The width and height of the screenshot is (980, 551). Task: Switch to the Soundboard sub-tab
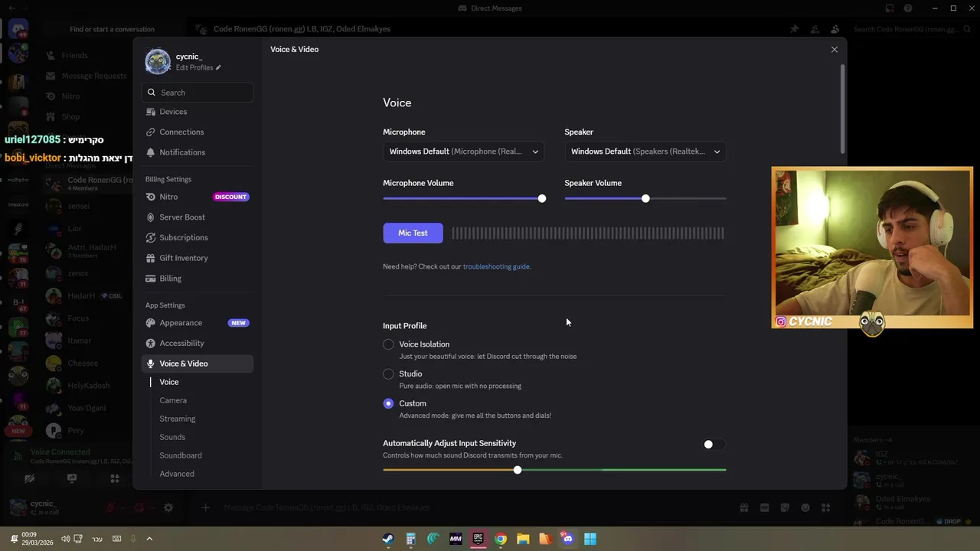tap(181, 455)
